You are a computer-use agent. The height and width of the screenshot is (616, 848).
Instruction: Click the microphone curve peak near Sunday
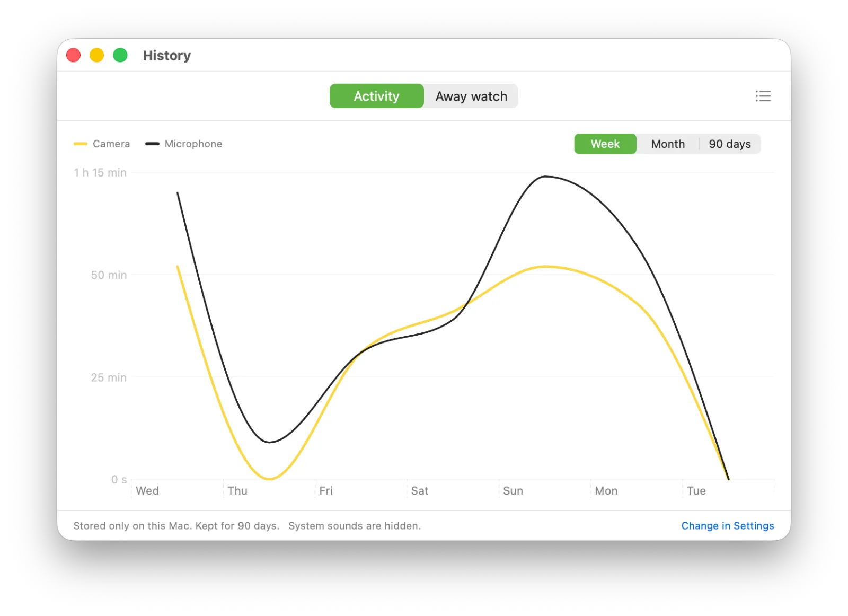(x=545, y=177)
